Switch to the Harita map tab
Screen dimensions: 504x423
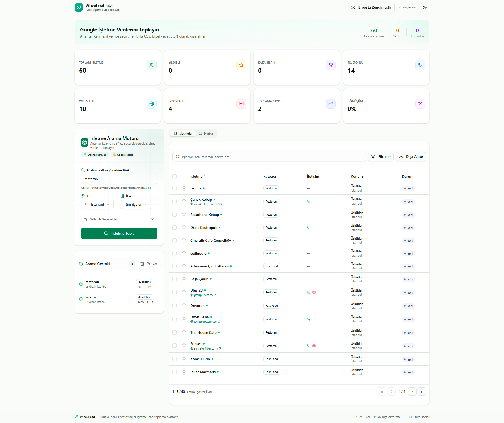[x=206, y=133]
